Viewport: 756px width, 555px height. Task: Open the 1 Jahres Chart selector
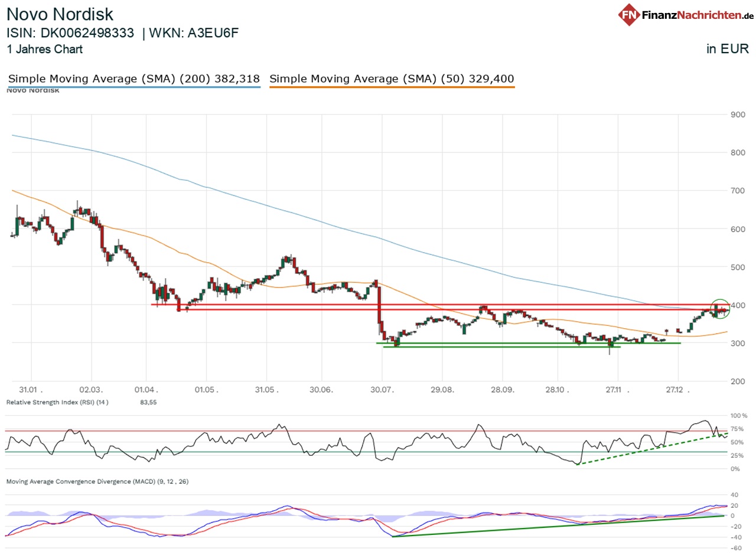pyautogui.click(x=44, y=50)
